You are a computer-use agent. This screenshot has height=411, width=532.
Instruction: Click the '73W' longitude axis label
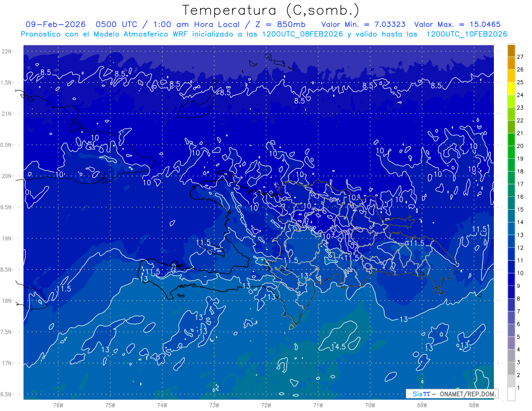[214, 405]
